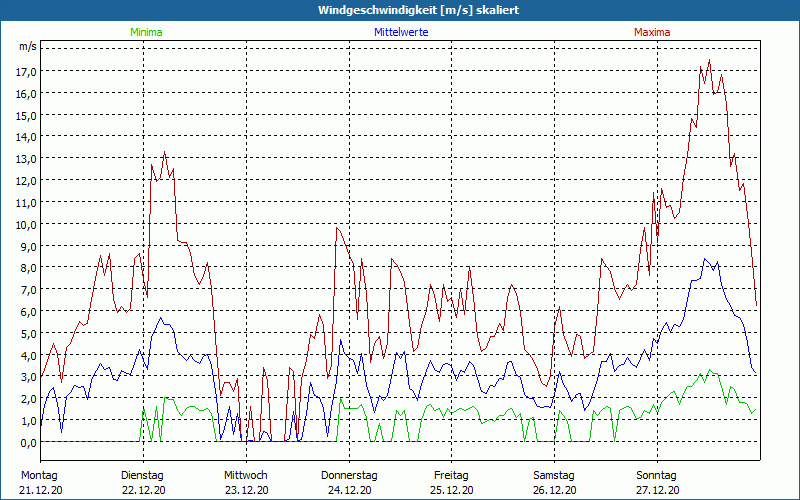This screenshot has height=500, width=800.
Task: Click the 21.12.20 date label
Action: point(41,490)
